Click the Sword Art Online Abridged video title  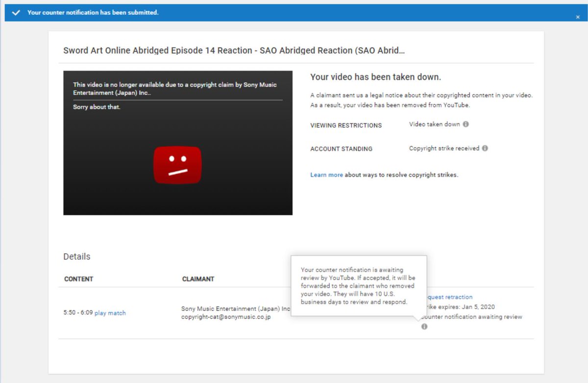[x=234, y=50]
